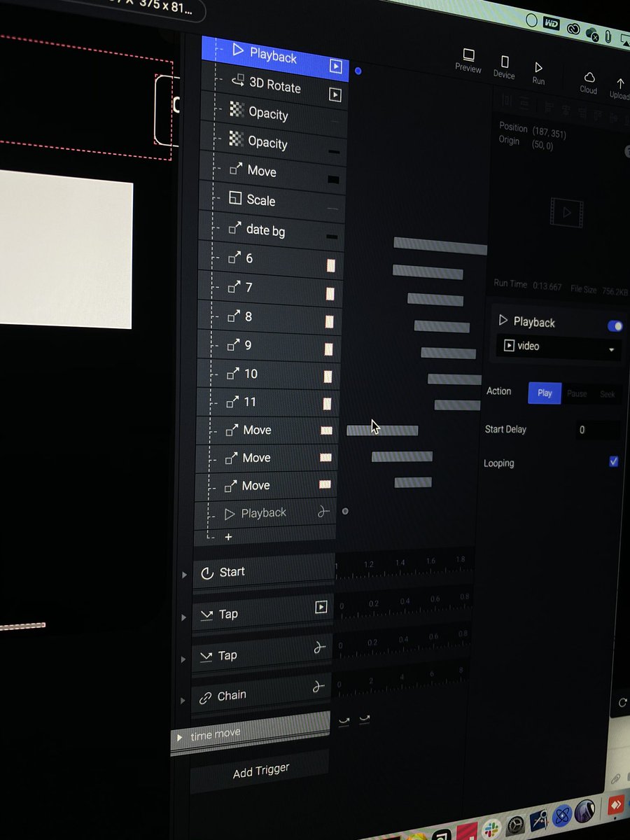Click component icon on Chain trigger
Image resolution: width=630 pixels, height=840 pixels.
[318, 687]
